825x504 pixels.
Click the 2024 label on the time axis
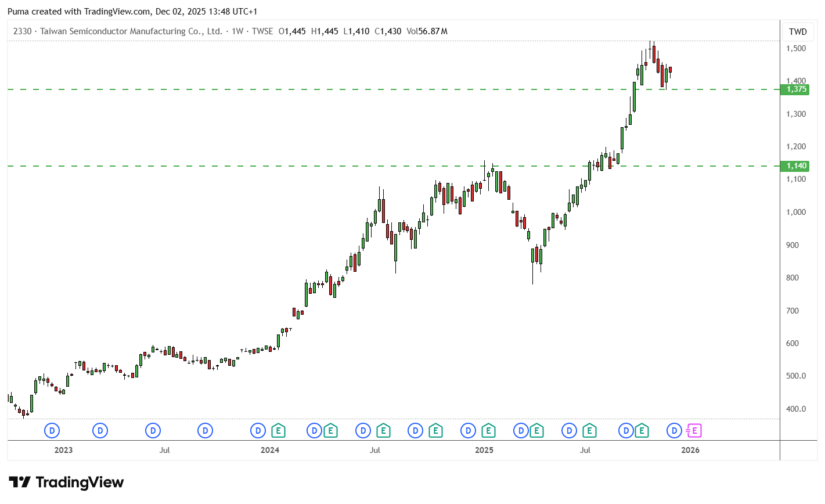click(x=269, y=450)
